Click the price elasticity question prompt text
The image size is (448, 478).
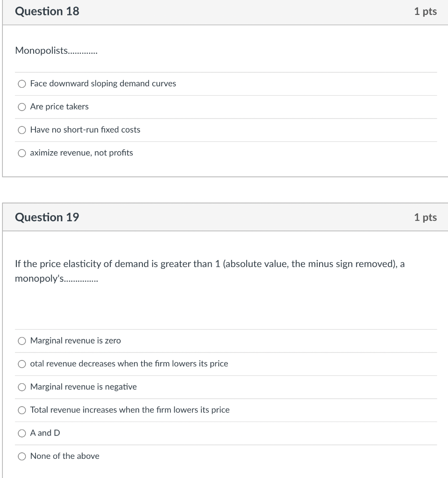point(210,271)
